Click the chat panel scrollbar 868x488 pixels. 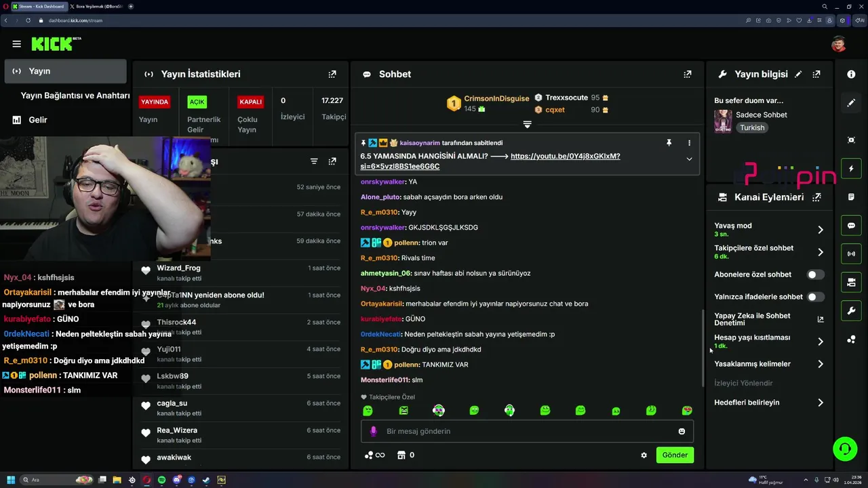(x=703, y=348)
